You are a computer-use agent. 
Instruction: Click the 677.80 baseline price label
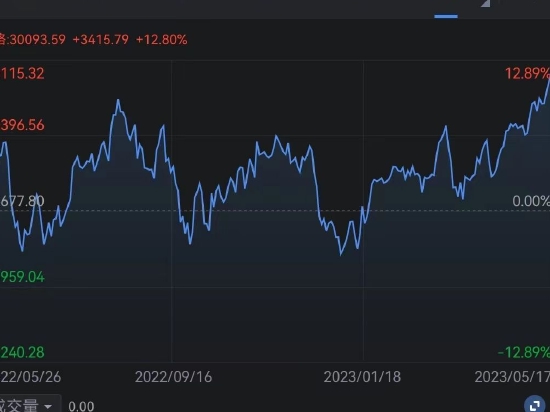(x=22, y=201)
